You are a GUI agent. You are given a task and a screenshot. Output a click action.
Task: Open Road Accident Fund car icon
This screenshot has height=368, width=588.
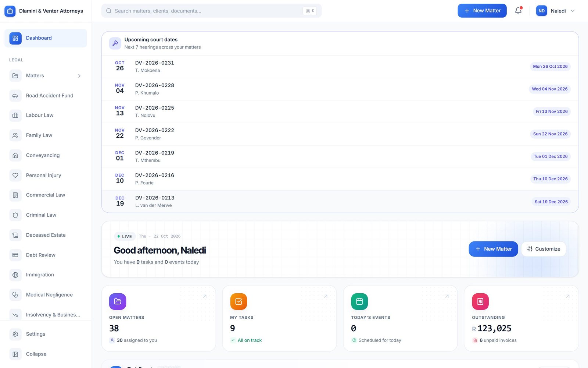[x=15, y=96]
